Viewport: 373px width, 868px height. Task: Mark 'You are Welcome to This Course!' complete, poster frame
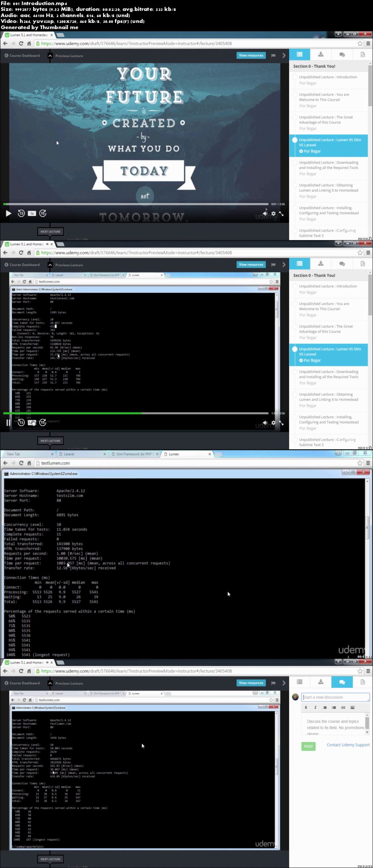295,95
